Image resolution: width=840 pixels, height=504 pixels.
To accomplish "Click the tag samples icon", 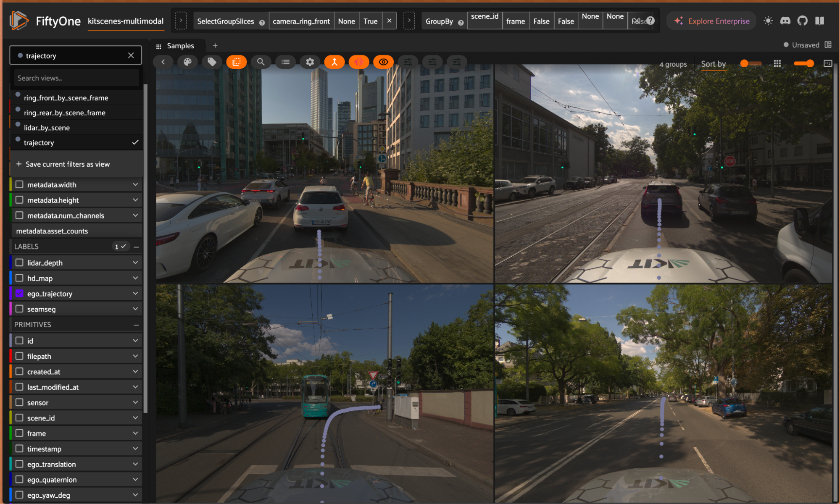I will tap(212, 62).
